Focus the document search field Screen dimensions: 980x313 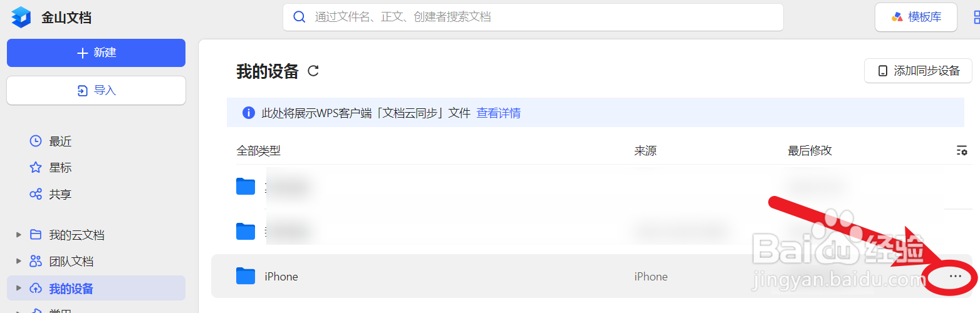(533, 17)
